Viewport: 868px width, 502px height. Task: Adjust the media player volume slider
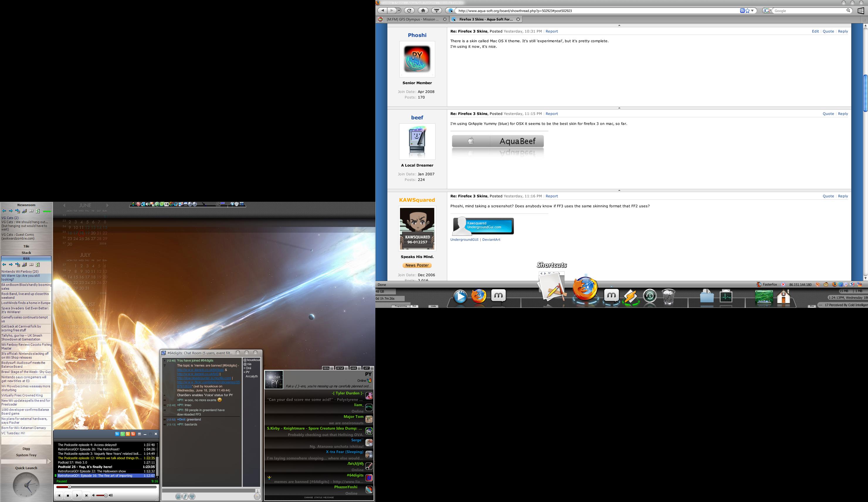[102, 496]
